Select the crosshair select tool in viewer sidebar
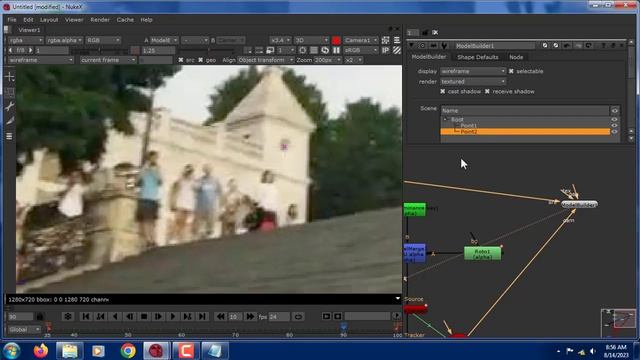 point(10,77)
